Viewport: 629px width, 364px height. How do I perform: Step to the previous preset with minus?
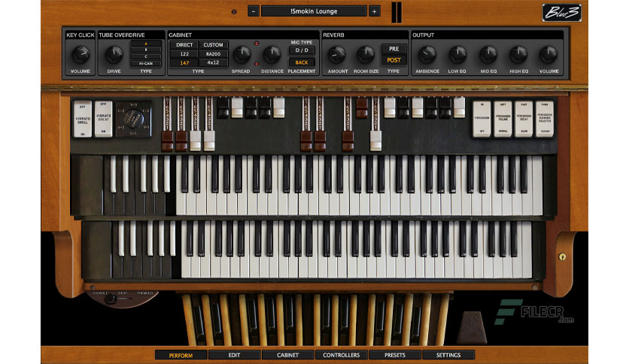click(253, 11)
